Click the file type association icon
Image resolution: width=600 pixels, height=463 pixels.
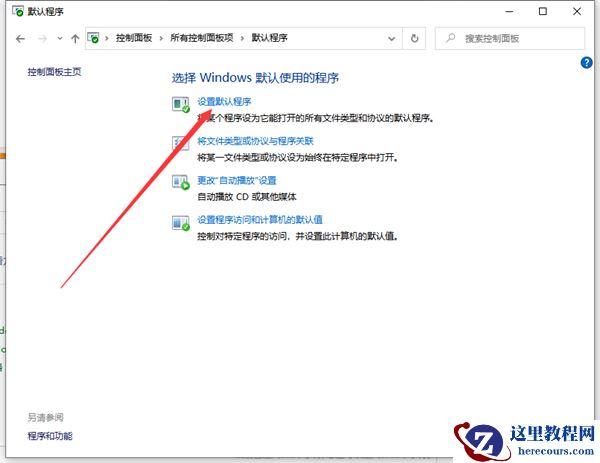point(181,143)
